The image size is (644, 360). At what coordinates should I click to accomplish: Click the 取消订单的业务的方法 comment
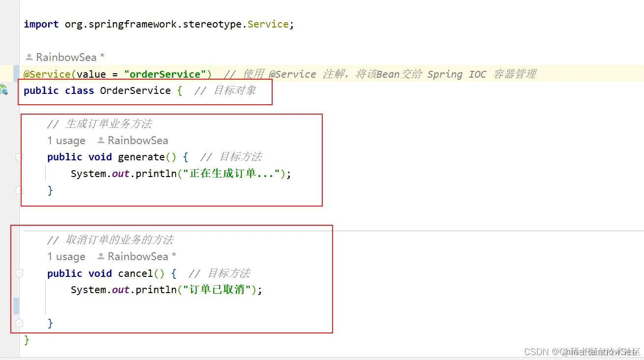pyautogui.click(x=110, y=240)
